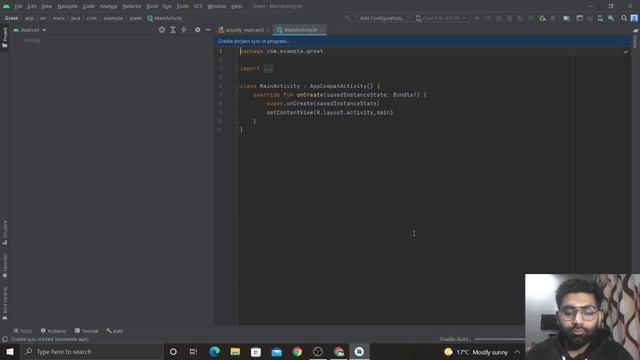Open the Structure sidebar tab
The height and width of the screenshot is (360, 640).
[x=5, y=233]
